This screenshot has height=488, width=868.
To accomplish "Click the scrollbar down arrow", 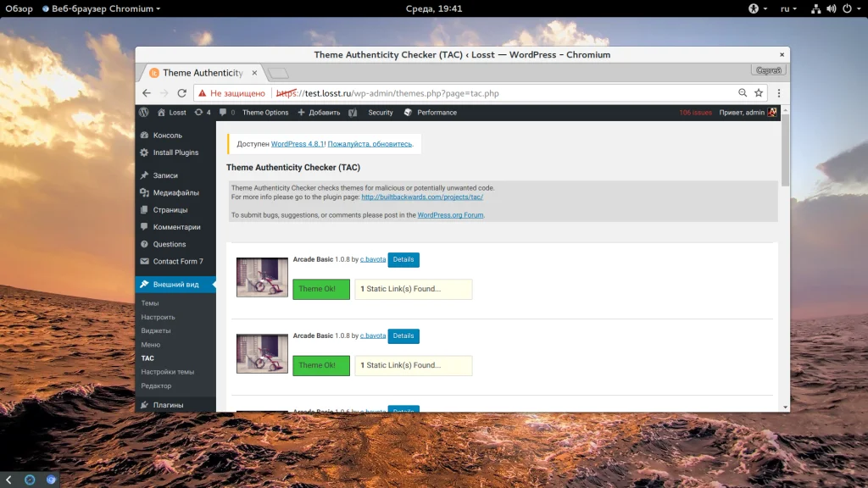I will click(x=786, y=408).
